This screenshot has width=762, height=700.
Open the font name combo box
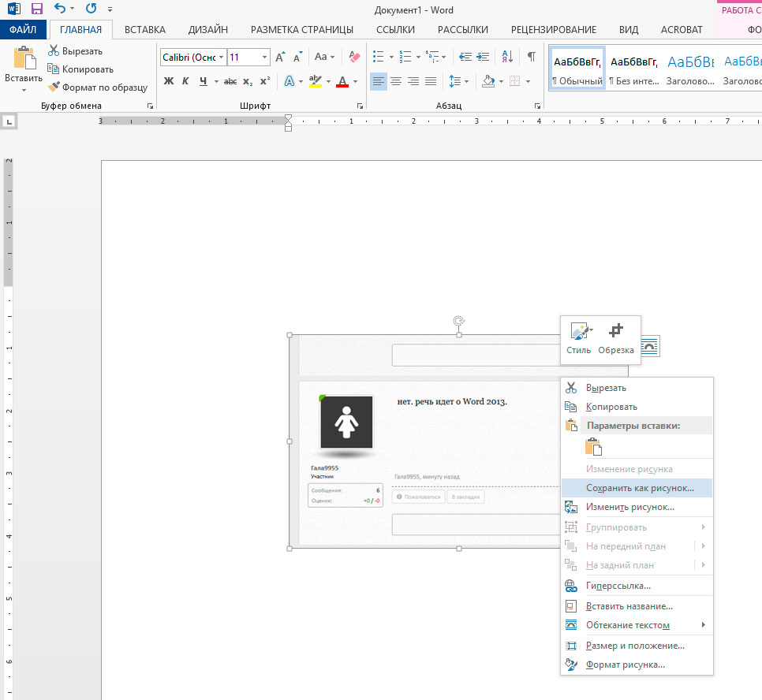pos(193,58)
